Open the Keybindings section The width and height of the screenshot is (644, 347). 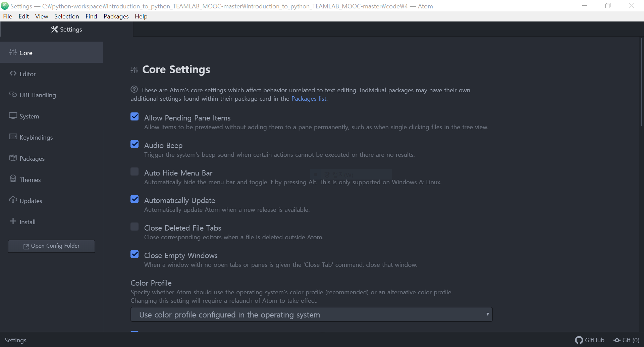pyautogui.click(x=51, y=137)
